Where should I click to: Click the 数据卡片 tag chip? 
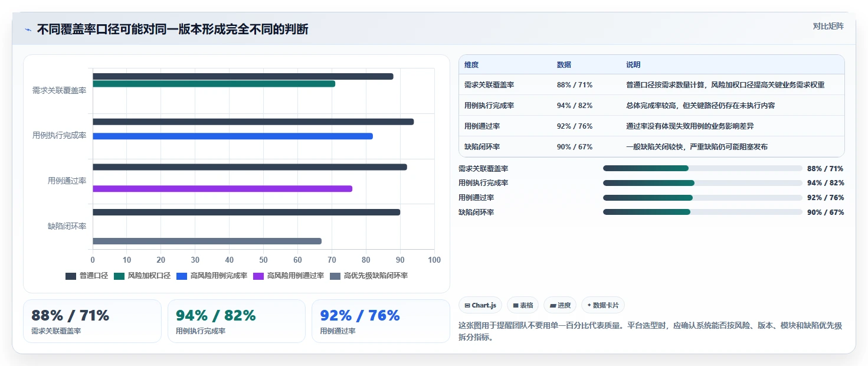tap(603, 305)
